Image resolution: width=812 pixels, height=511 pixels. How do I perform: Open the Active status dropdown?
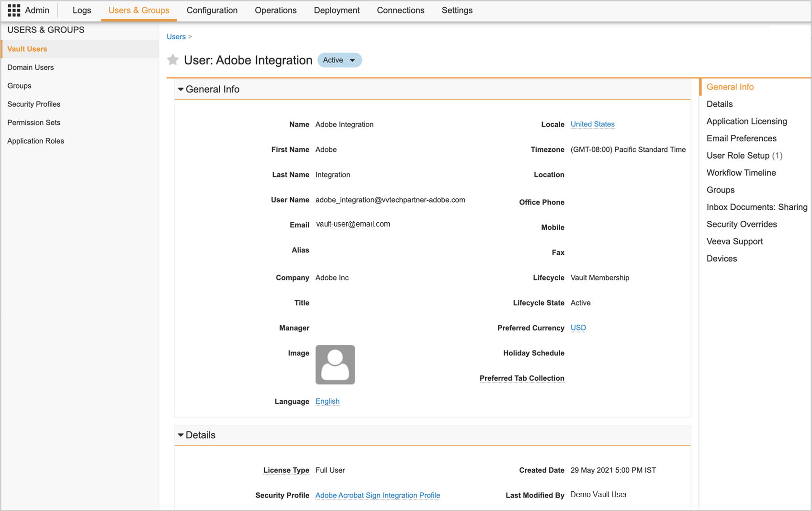(339, 60)
